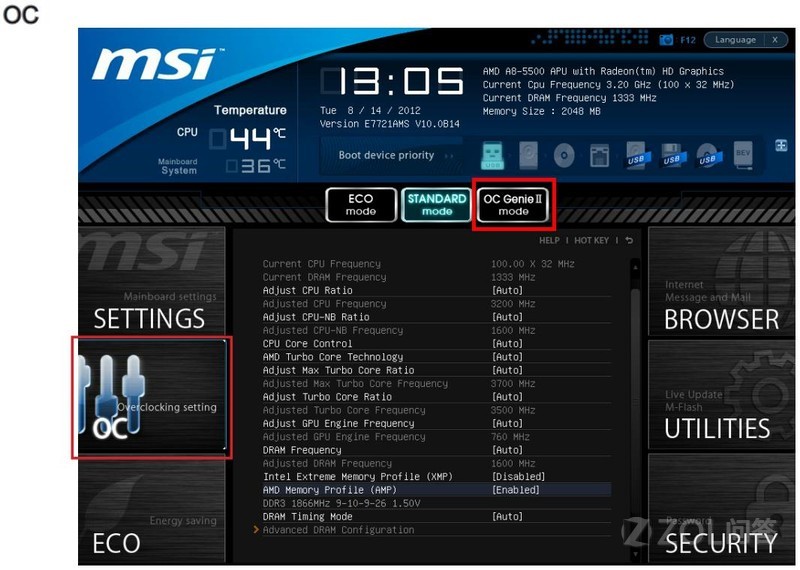Image resolution: width=800 pixels, height=570 pixels.
Task: Click the Adjusted CPU Frequency 3200 MHz value
Action: coord(513,304)
